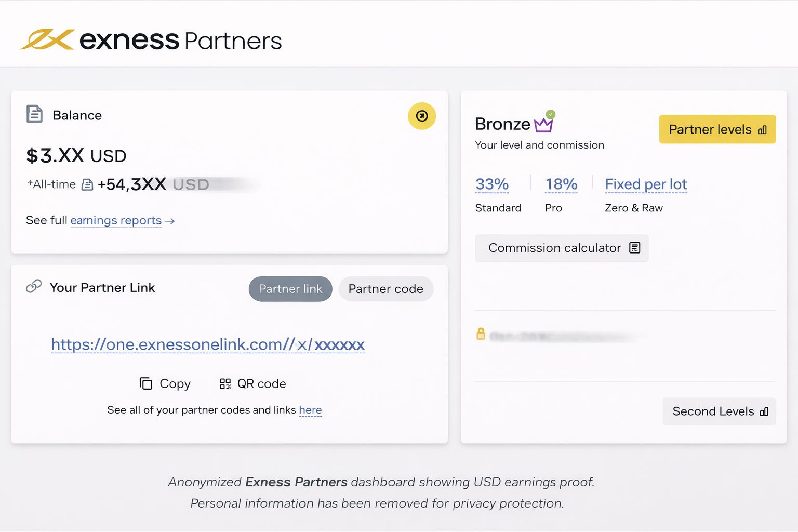Click the crown icon next to Bronze
Image resolution: width=798 pixels, height=532 pixels.
(x=543, y=124)
